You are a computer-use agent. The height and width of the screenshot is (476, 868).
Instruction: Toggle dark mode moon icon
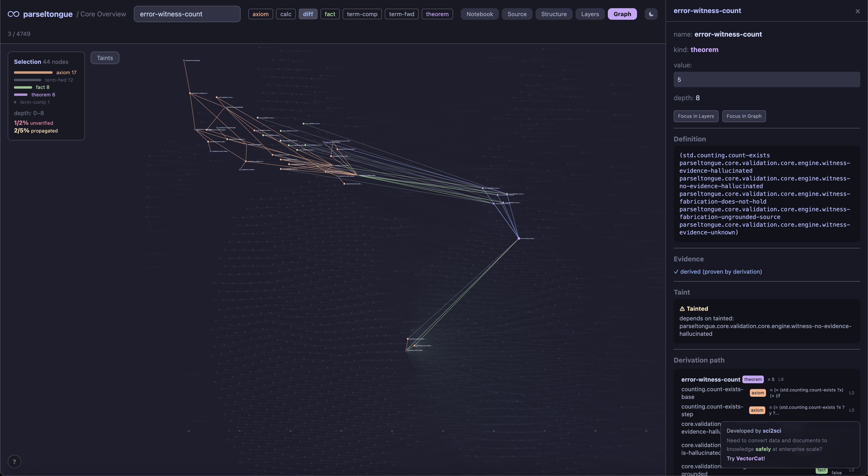point(651,14)
